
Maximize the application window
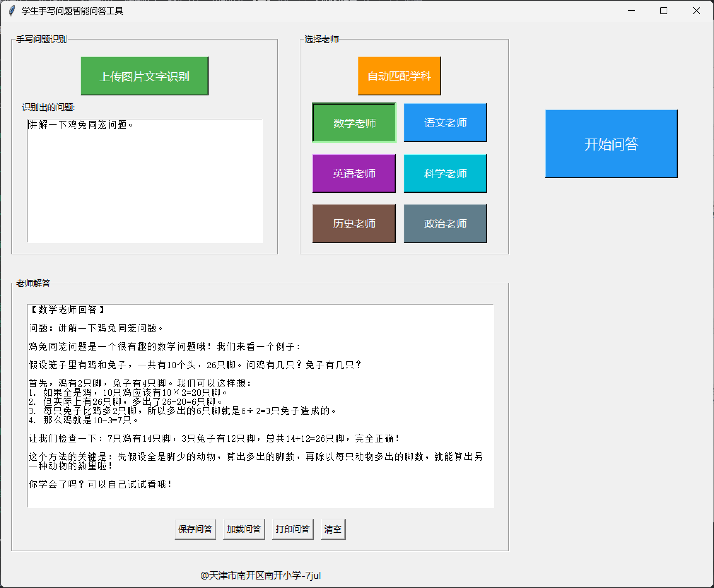coord(664,11)
